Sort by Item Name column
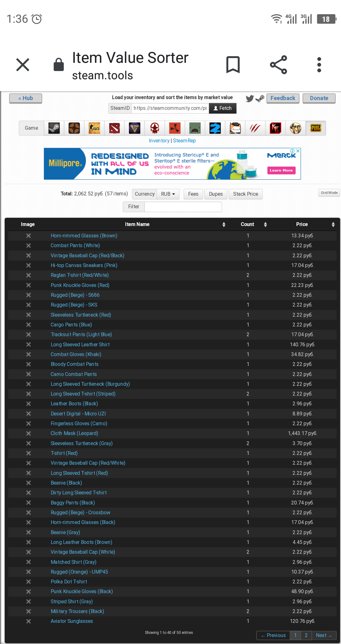341x644 pixels. [137, 224]
